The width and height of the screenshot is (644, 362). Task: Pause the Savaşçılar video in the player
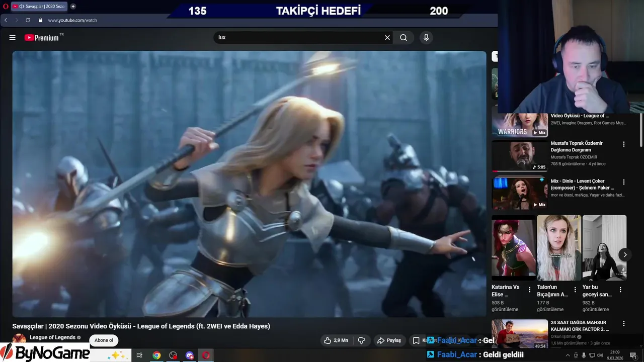point(250,184)
